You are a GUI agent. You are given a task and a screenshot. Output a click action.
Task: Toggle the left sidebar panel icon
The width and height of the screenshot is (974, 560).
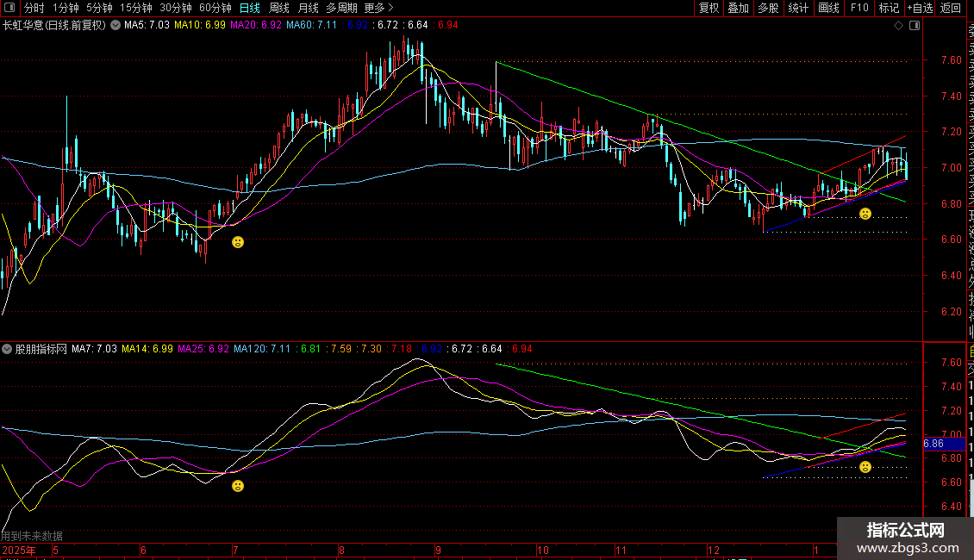[x=9, y=8]
